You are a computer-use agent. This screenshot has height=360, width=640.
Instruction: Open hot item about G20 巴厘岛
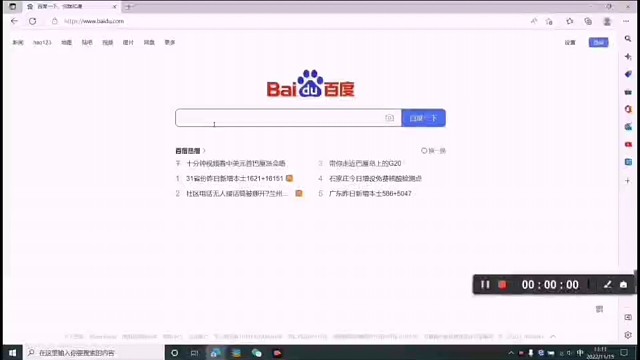pyautogui.click(x=365, y=163)
